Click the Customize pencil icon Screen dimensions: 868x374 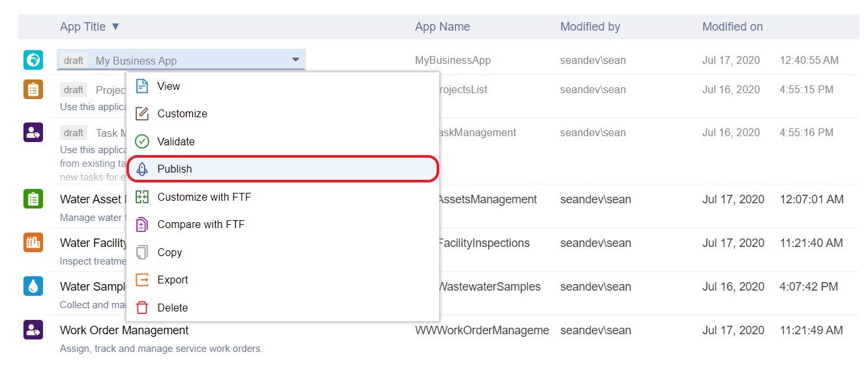click(142, 113)
